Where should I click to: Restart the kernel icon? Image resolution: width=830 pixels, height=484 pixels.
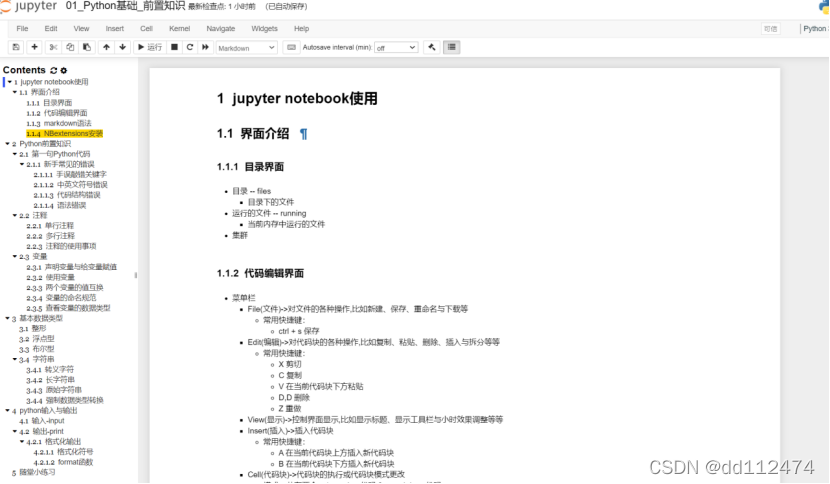(190, 47)
